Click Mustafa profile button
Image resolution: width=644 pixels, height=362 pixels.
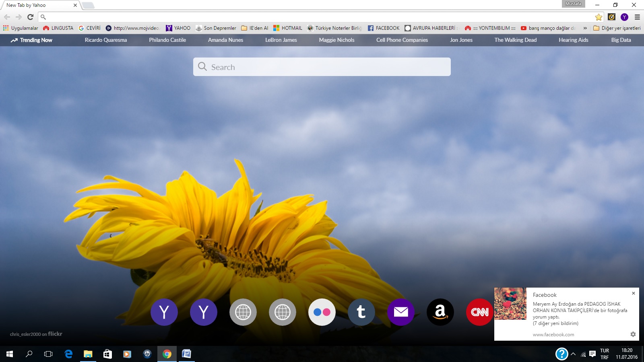coord(574,4)
